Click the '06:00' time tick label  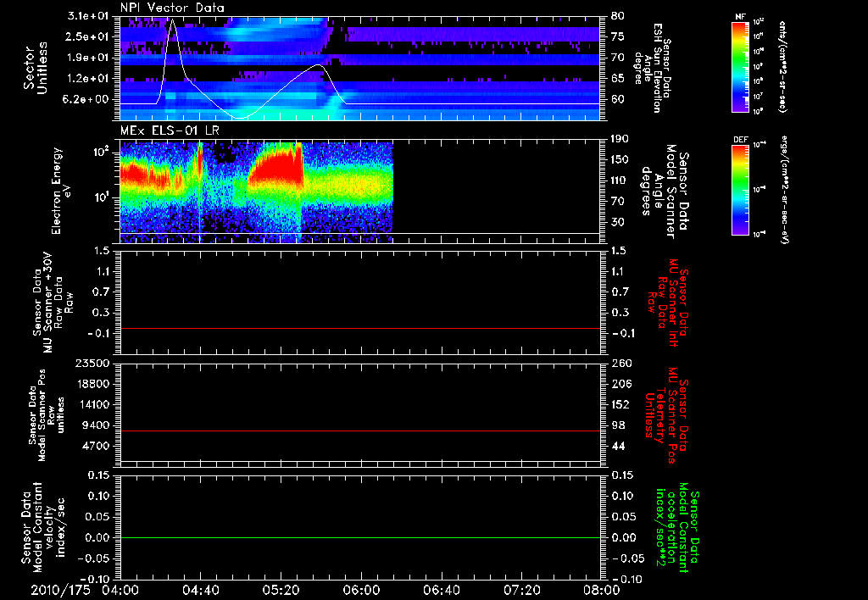360,590
